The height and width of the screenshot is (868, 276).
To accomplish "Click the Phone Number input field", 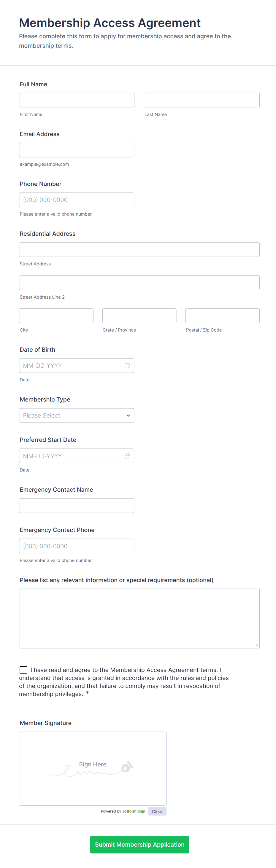I will pyautogui.click(x=77, y=200).
